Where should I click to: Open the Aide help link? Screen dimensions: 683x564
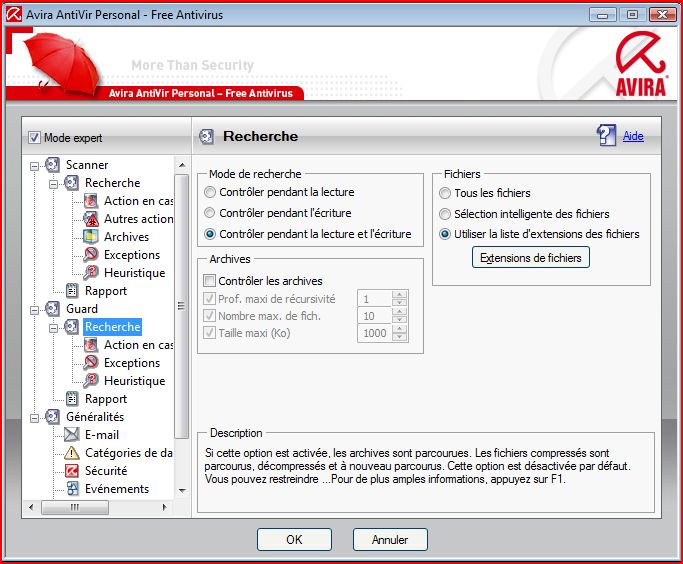point(633,136)
